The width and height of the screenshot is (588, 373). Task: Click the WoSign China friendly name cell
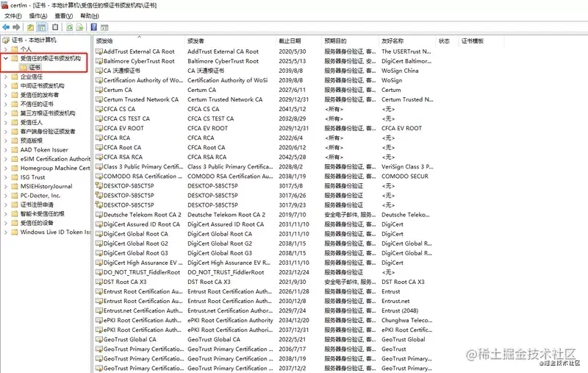tap(400, 71)
